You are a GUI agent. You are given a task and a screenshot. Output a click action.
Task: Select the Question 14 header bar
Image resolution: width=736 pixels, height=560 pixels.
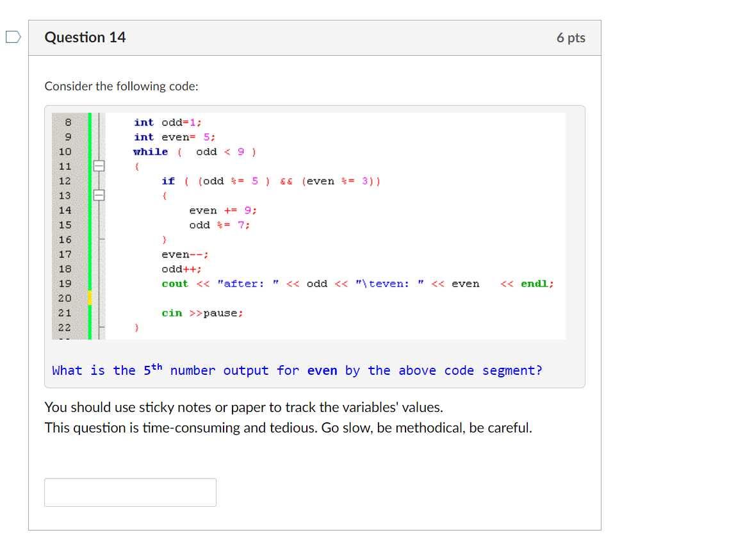pos(314,38)
